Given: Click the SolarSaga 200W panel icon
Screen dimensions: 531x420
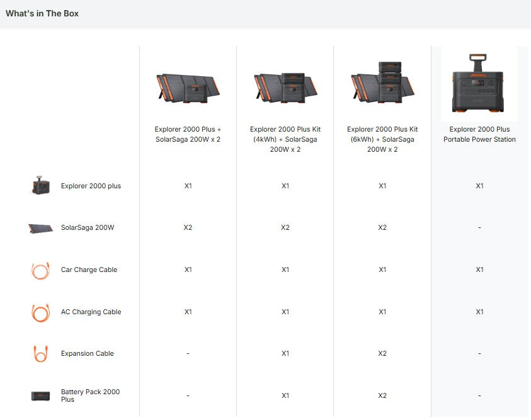Looking at the screenshot, I should tap(40, 228).
